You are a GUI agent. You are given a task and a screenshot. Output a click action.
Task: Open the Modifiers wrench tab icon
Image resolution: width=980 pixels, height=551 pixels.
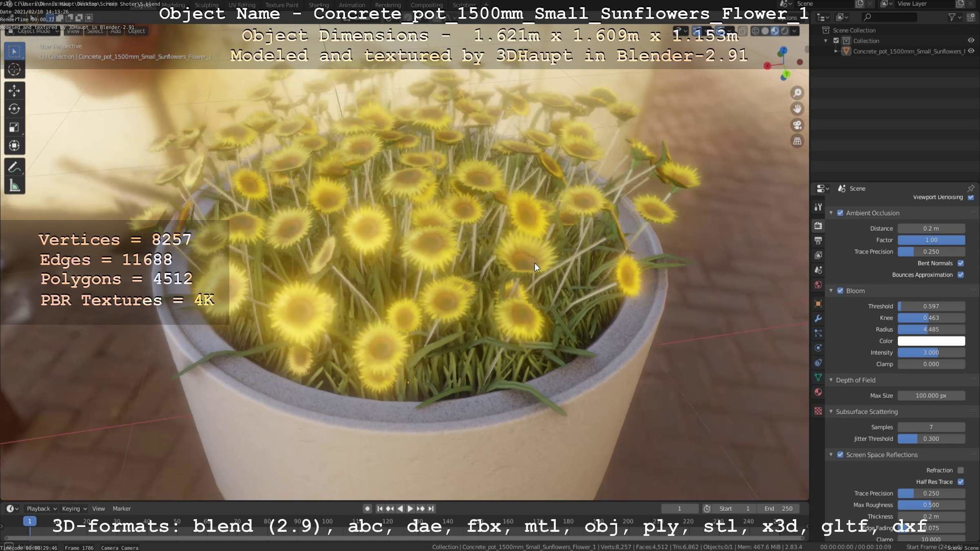pos(818,318)
